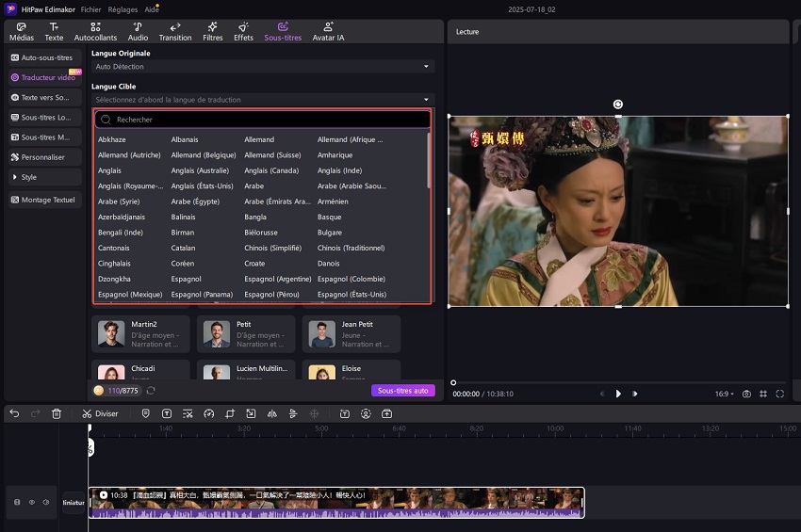The width and height of the screenshot is (801, 532).
Task: Click the crop icon in the timeline toolbar
Action: coord(230,413)
